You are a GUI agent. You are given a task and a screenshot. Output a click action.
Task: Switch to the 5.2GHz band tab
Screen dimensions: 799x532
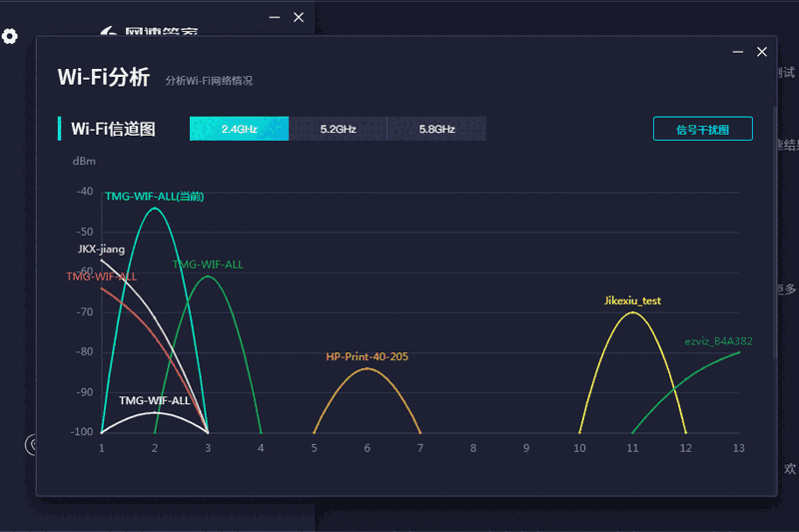coord(338,129)
